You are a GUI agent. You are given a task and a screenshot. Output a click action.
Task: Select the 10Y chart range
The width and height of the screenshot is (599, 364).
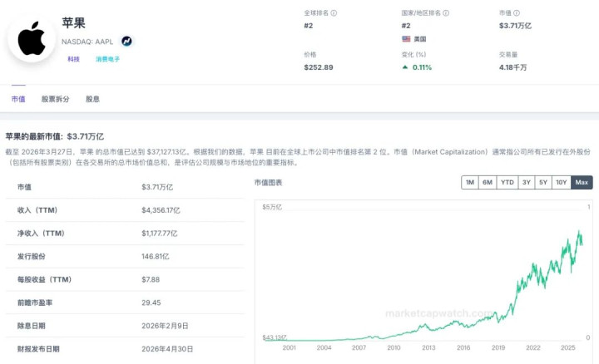pyautogui.click(x=562, y=182)
